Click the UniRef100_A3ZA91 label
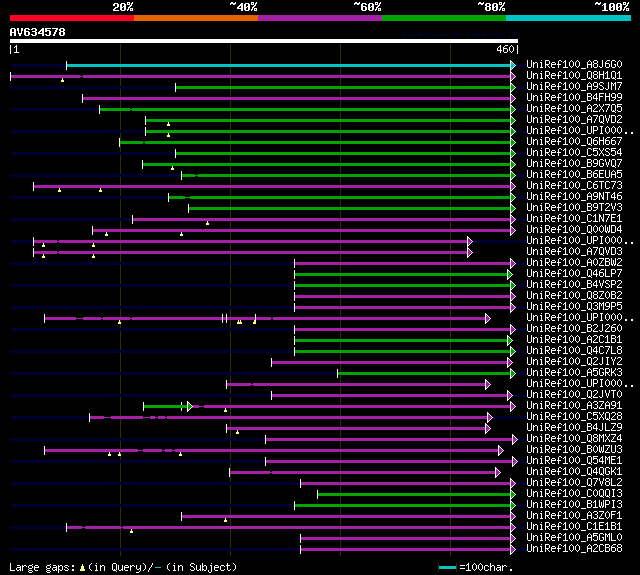The height and width of the screenshot is (575, 640). coord(574,406)
